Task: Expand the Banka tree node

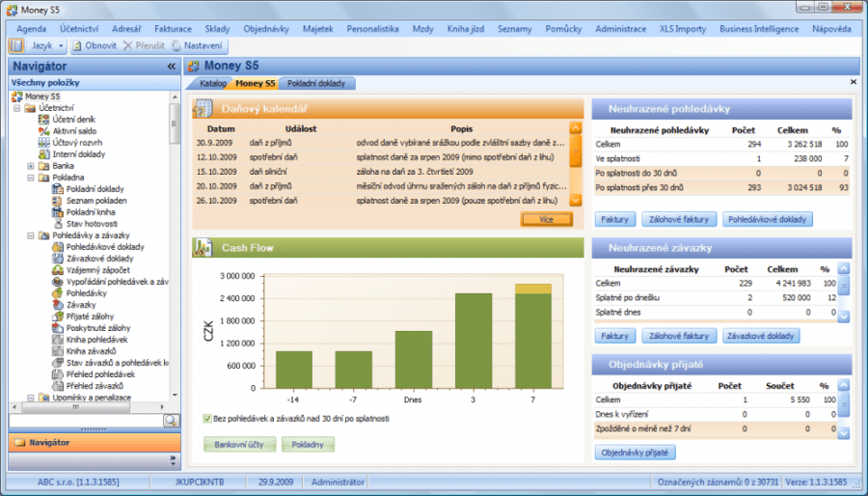Action: pos(30,166)
